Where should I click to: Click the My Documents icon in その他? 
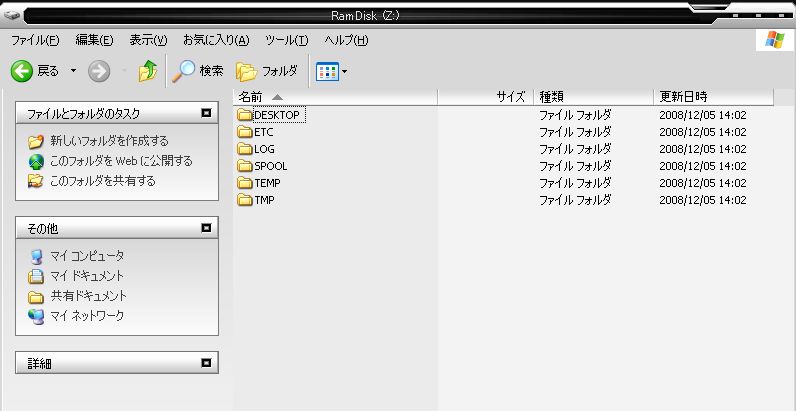pyautogui.click(x=36, y=277)
